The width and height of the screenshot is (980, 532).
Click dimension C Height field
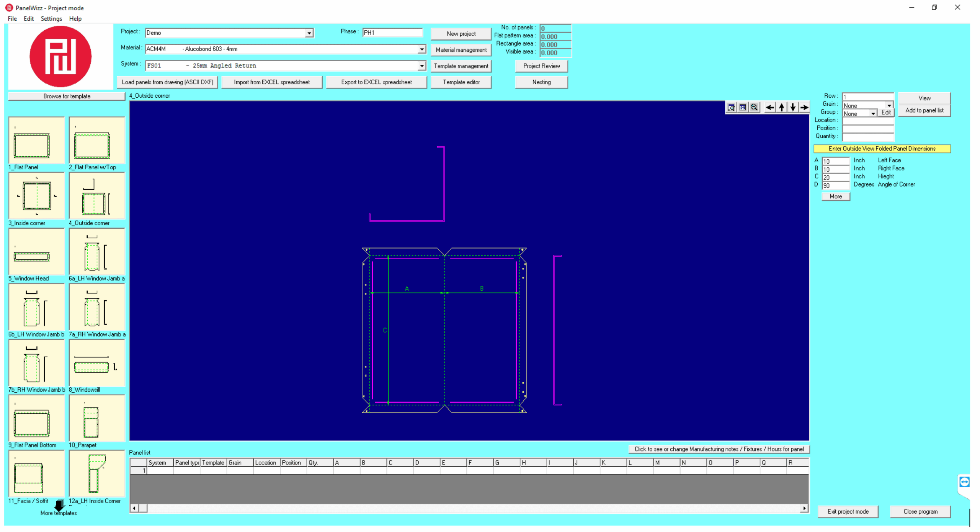pos(836,177)
